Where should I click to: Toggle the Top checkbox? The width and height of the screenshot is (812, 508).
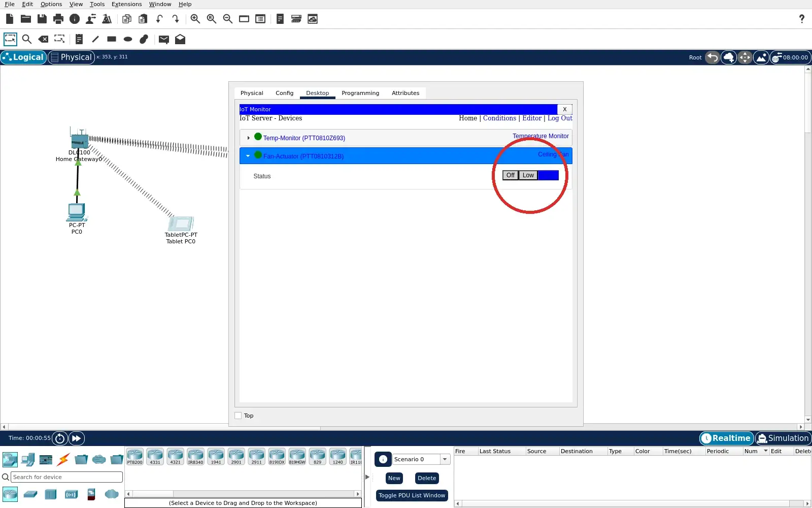point(238,416)
